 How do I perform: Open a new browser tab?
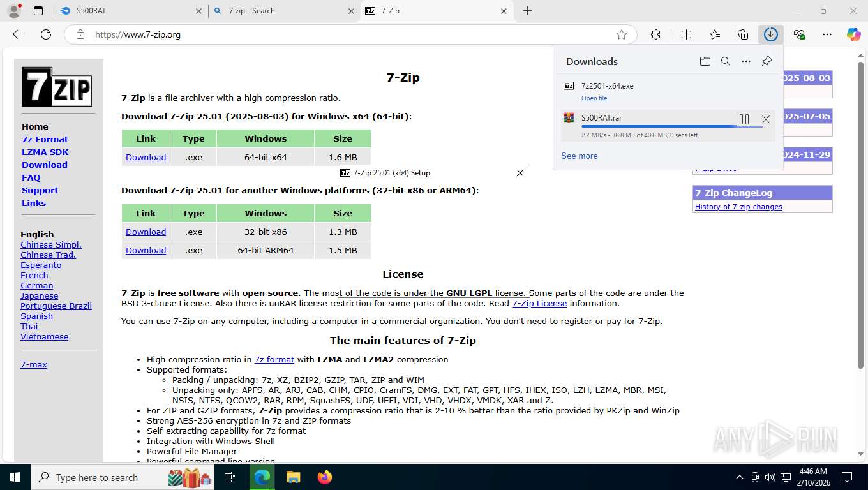527,11
